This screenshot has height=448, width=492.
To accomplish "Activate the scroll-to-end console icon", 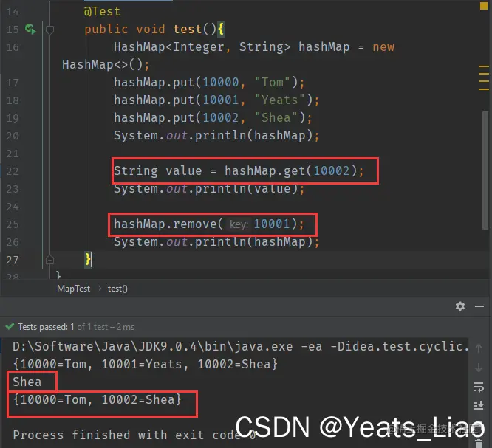I will (x=479, y=405).
